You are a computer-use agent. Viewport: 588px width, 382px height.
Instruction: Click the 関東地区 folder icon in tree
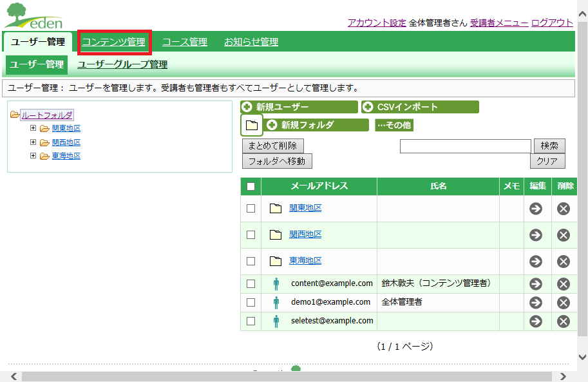44,129
